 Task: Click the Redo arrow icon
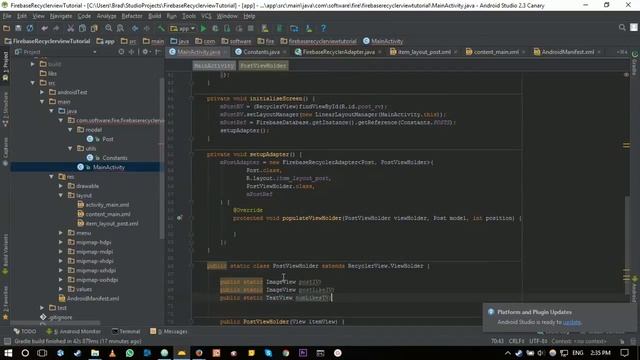pos(56,28)
